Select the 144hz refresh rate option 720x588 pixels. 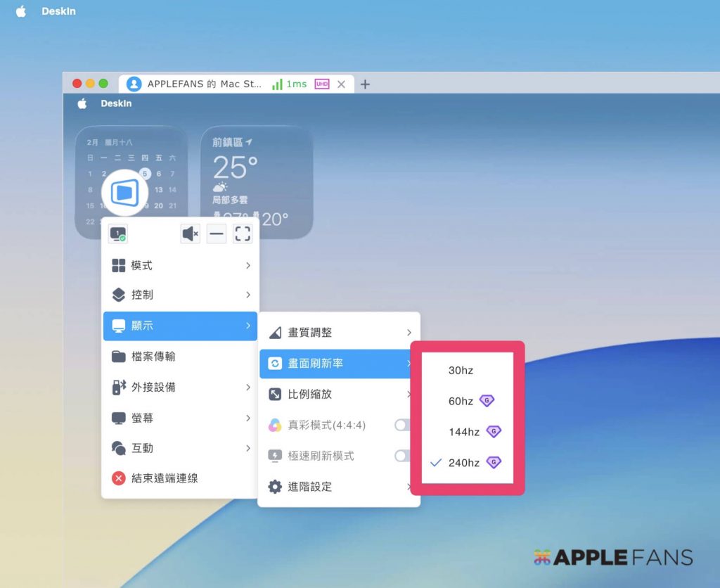[x=465, y=431]
